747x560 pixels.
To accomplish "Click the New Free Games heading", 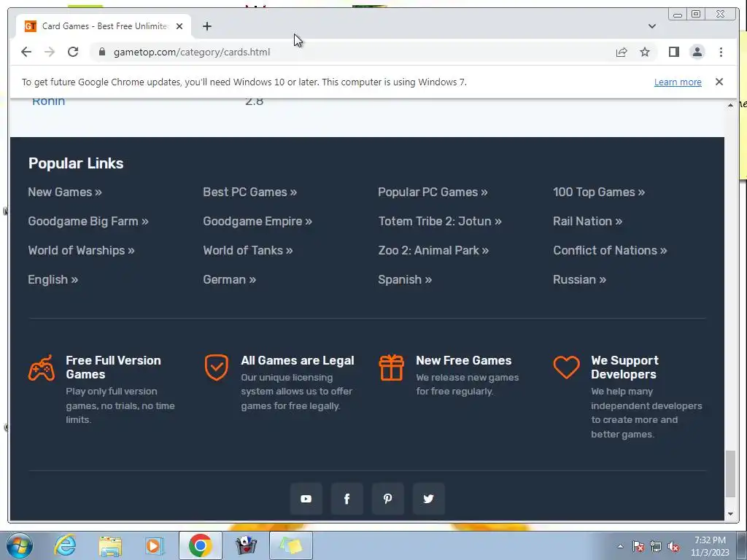I will [463, 360].
